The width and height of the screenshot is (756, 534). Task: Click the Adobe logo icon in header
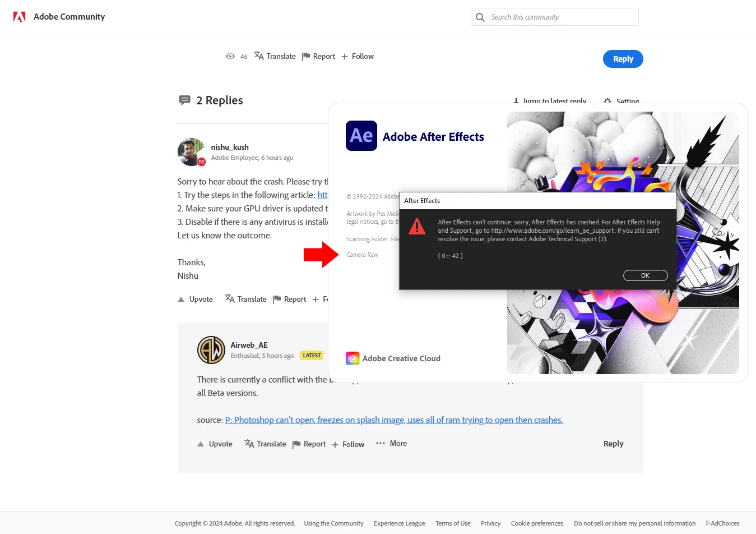tap(20, 17)
